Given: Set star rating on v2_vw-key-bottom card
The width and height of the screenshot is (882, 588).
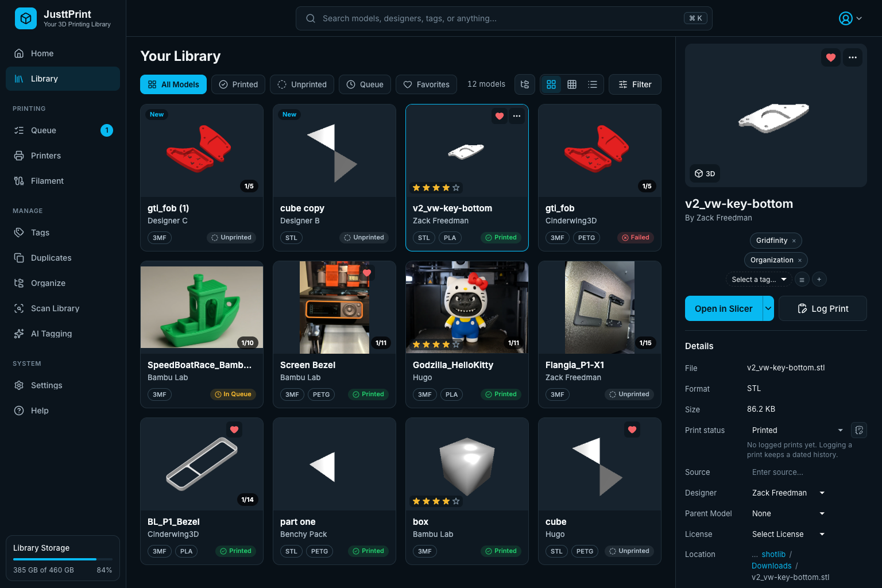Looking at the screenshot, I should [x=436, y=188].
